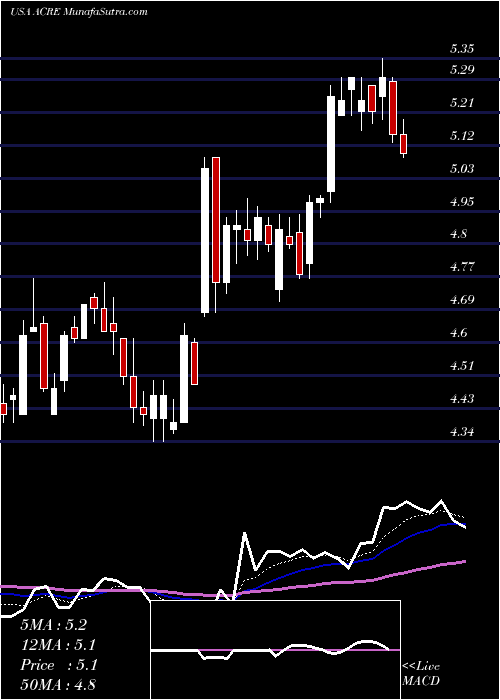Select the 5.35 price axis label
This screenshot has width=500, height=700.
click(x=462, y=49)
